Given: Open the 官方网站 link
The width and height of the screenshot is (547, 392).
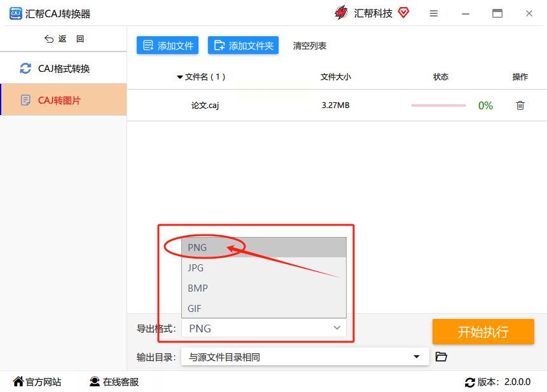Looking at the screenshot, I should pyautogui.click(x=37, y=382).
